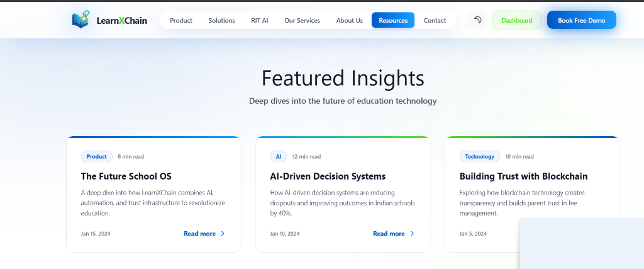Open the Contact page link
Screen dimensions: 644x269
(435, 20)
